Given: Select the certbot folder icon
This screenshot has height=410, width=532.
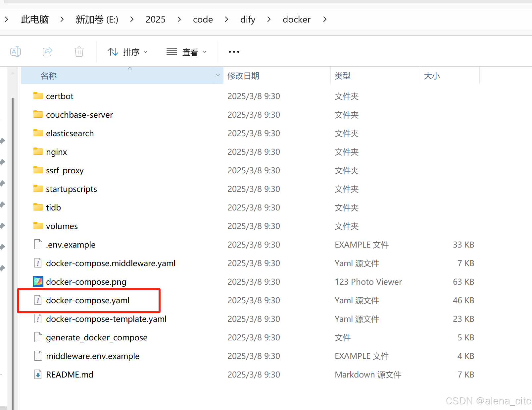Looking at the screenshot, I should tap(38, 96).
